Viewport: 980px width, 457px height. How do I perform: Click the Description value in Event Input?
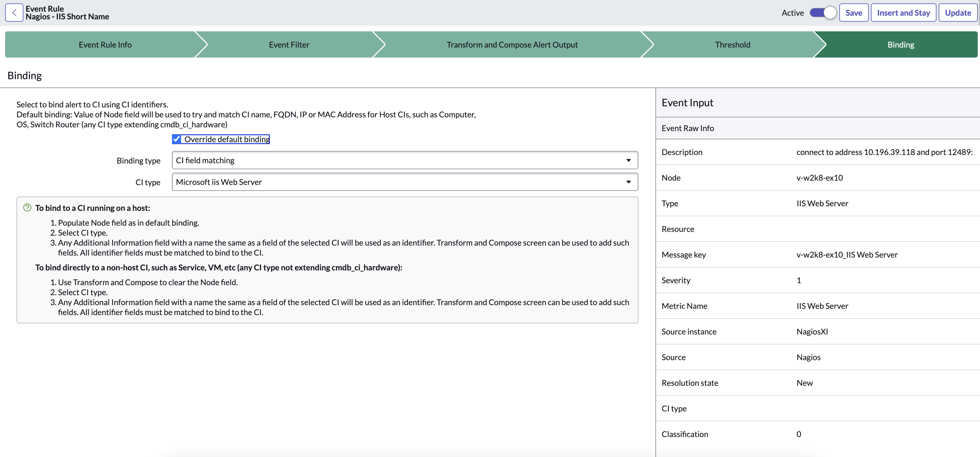(x=885, y=152)
